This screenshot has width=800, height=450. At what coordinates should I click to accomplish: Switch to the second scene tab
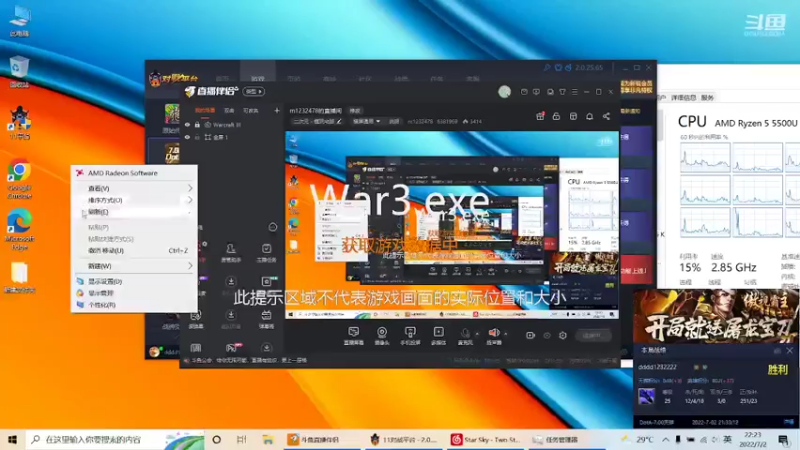(x=229, y=110)
